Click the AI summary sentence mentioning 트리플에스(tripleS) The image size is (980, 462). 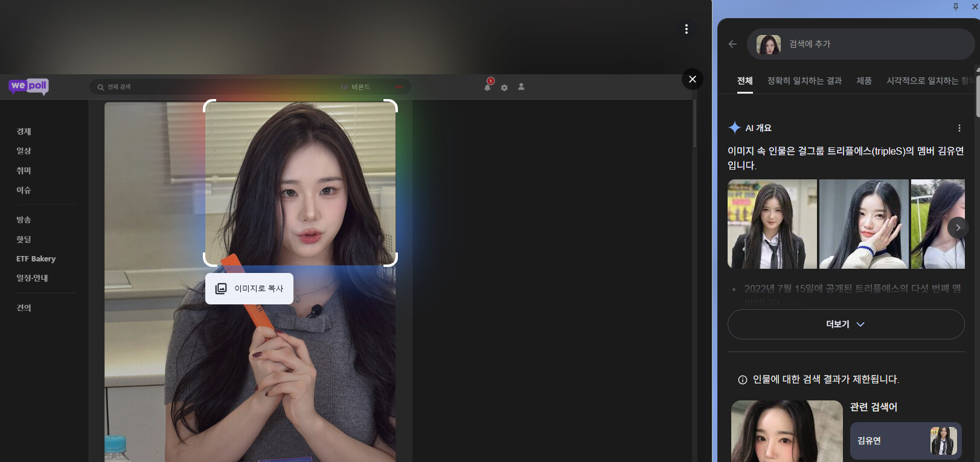[846, 158]
